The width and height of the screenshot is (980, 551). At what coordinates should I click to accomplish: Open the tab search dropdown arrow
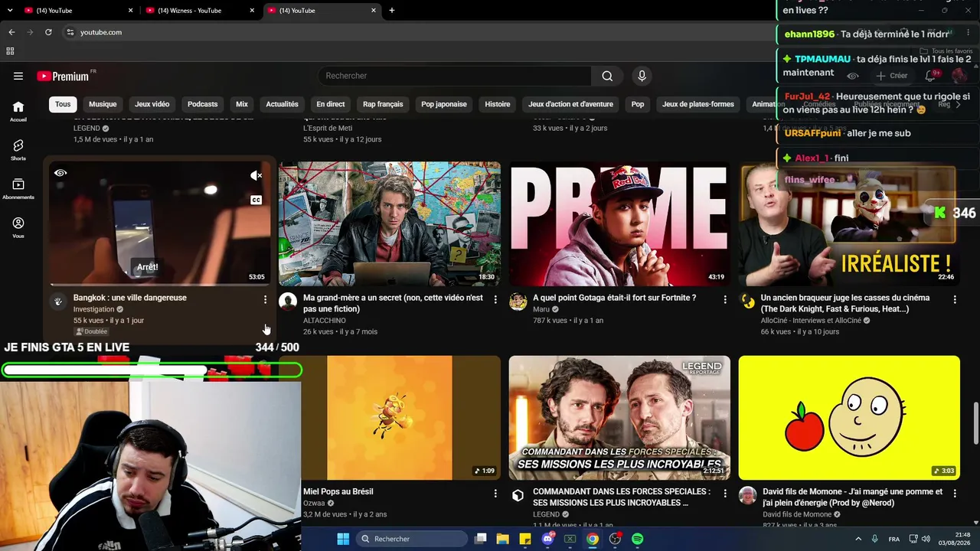10,11
